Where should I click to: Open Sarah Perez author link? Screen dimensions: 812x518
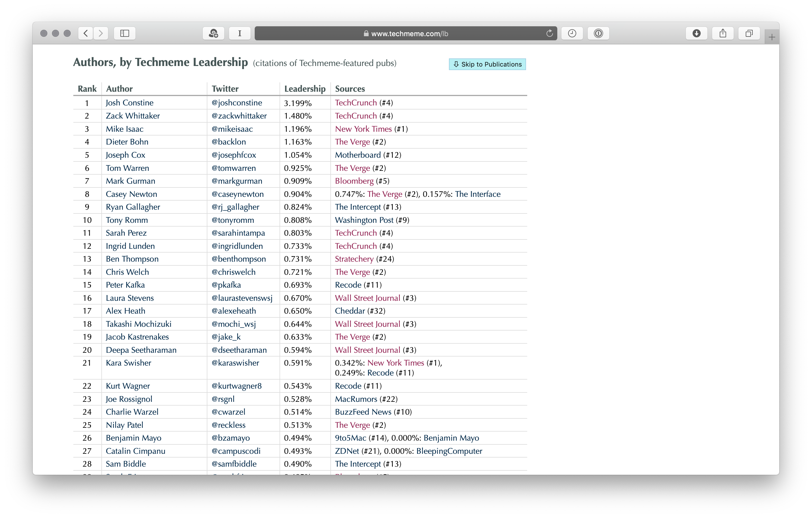pyautogui.click(x=126, y=233)
